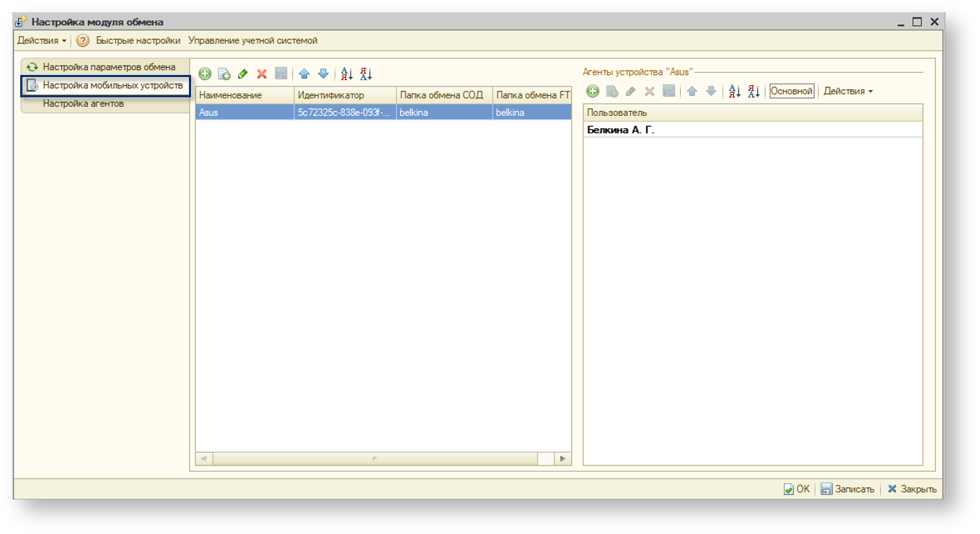Image resolution: width=980 pixels, height=534 pixels.
Task: Delete the selected device with red X
Action: (x=262, y=74)
